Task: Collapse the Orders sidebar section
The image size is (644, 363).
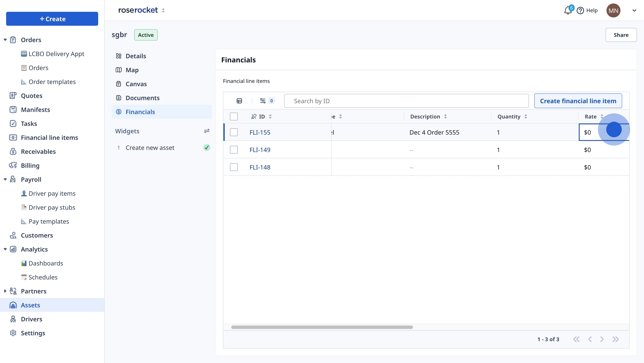Action: (x=5, y=40)
